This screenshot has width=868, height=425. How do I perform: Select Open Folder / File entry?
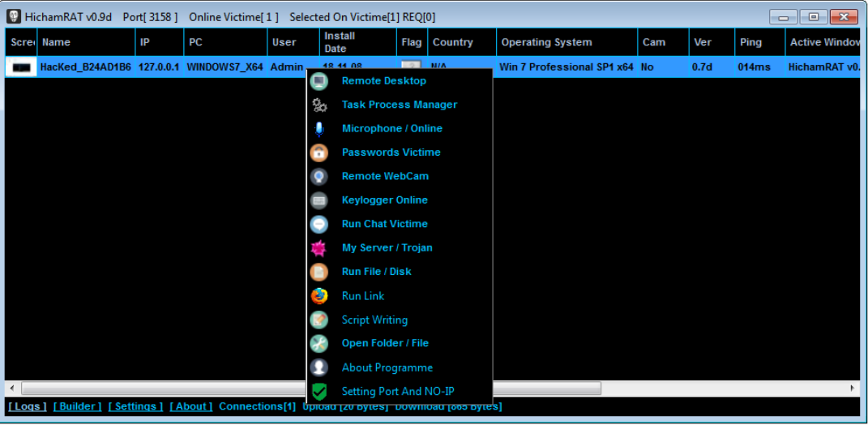point(385,343)
